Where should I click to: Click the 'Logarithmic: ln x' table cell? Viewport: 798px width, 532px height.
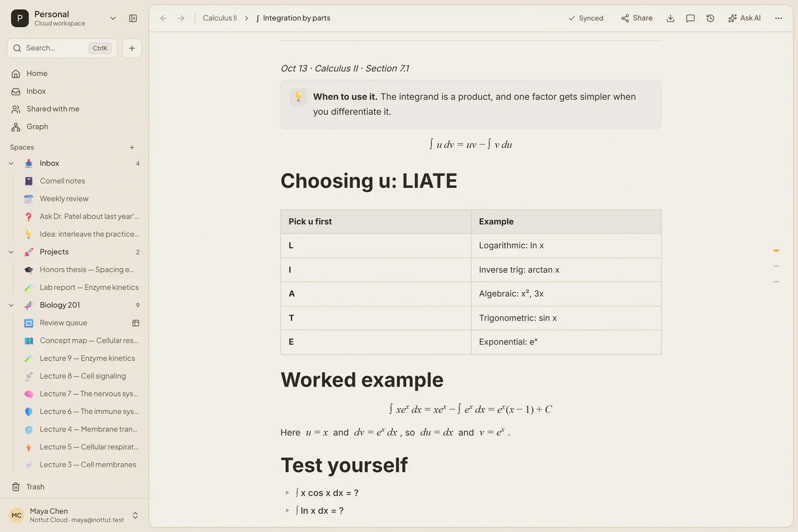566,246
